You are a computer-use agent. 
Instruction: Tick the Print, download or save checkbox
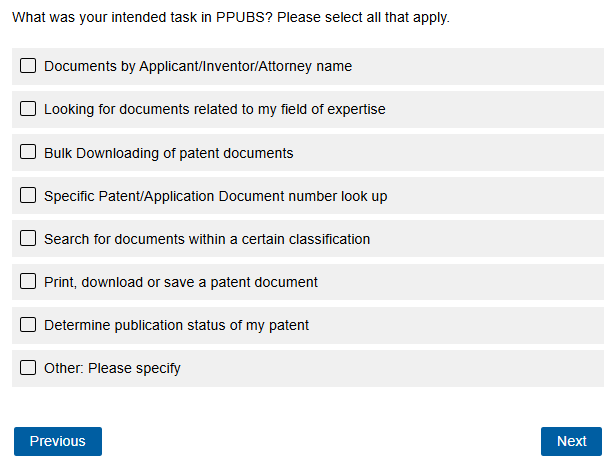click(x=28, y=282)
